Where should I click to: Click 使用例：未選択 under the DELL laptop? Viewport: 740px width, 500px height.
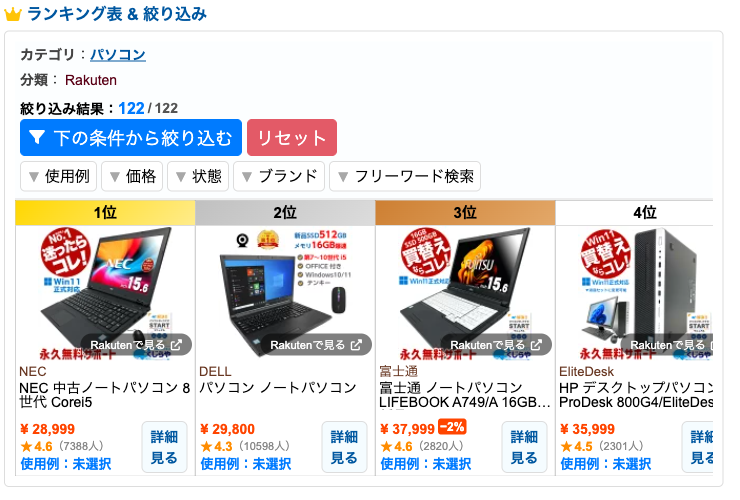coord(245,464)
